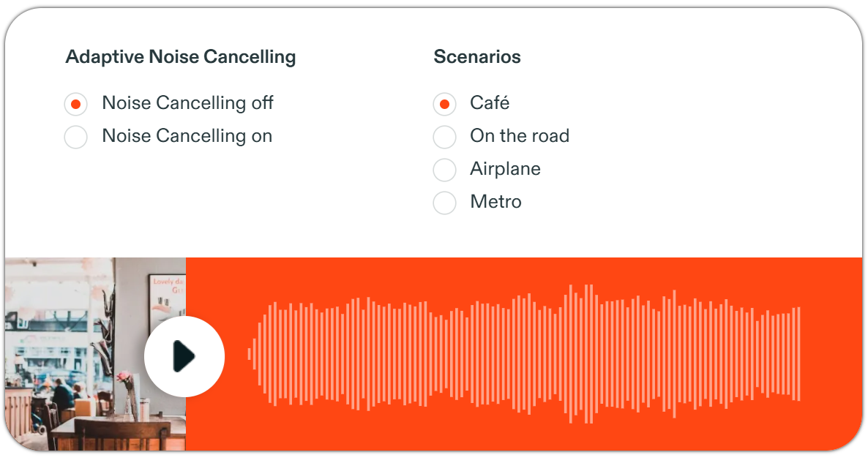Image resolution: width=868 pixels, height=463 pixels.
Task: Select the Noise Cancelling on radio button
Action: tap(76, 137)
